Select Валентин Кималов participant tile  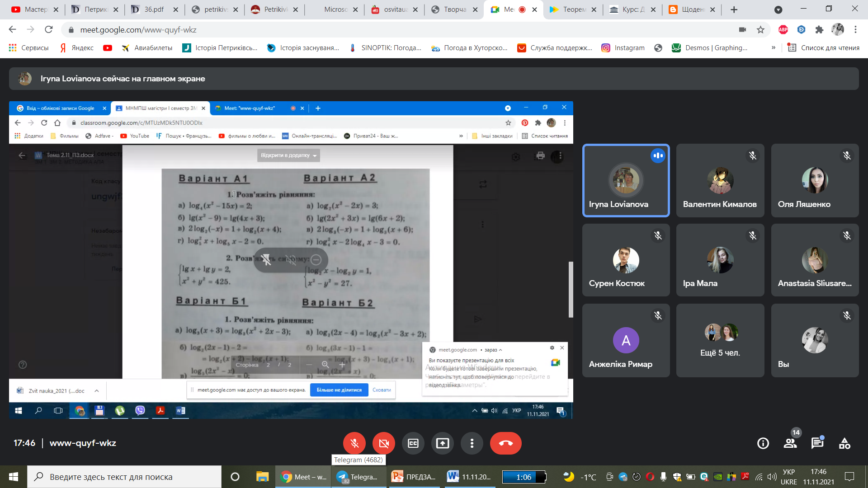coord(720,180)
